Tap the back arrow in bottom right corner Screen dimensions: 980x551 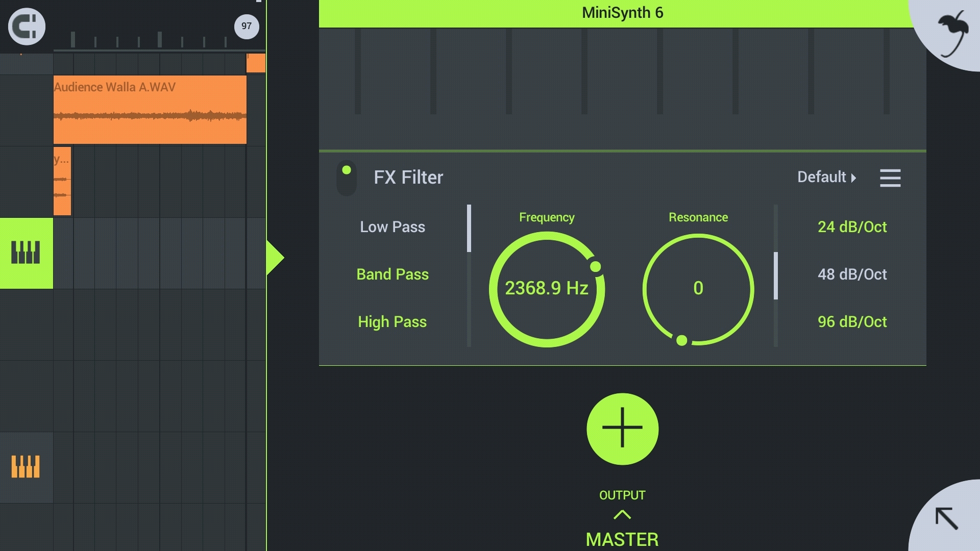click(x=947, y=518)
